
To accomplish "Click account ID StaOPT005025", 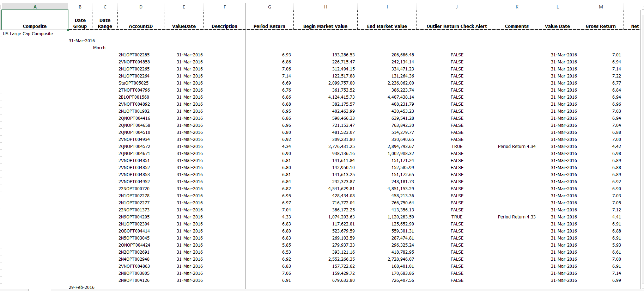I will pyautogui.click(x=133, y=83).
